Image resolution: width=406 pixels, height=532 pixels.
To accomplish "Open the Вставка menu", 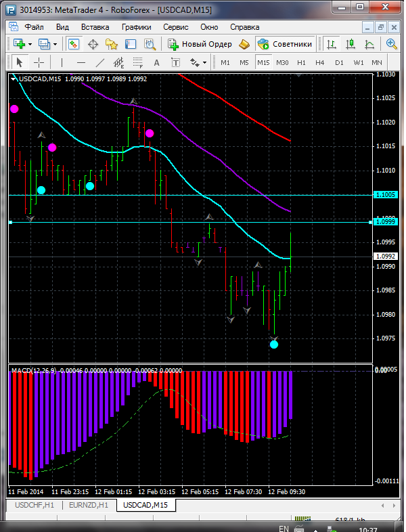I will click(95, 27).
